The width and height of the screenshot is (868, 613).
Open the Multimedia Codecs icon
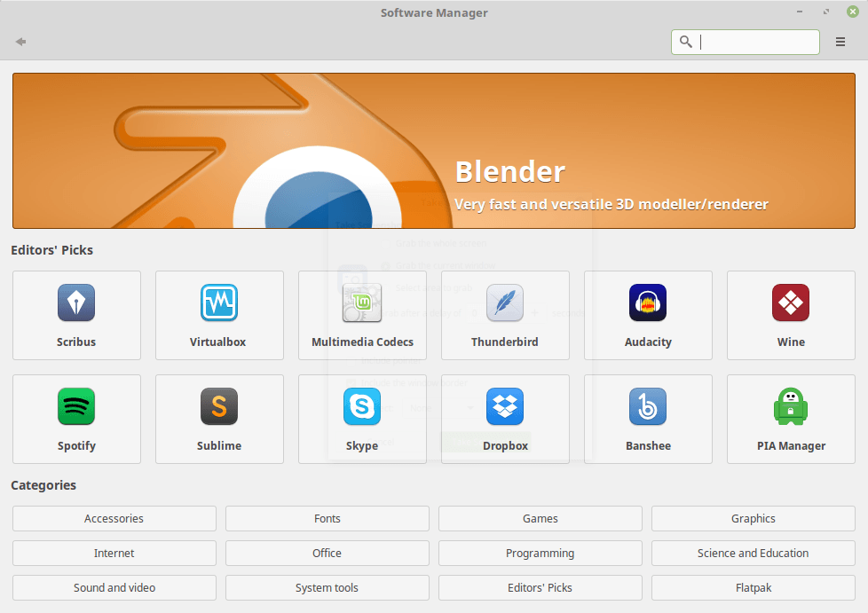pos(362,303)
